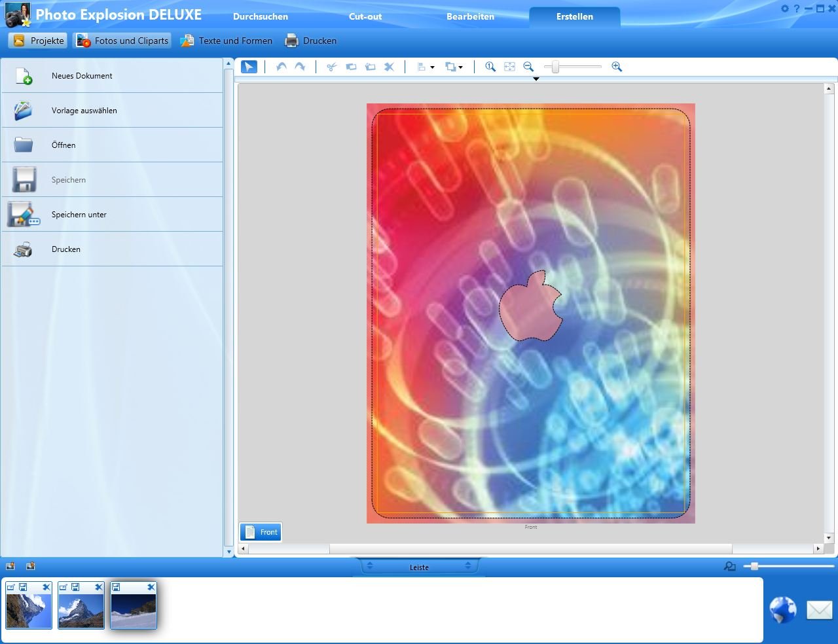838x644 pixels.
Task: Open the Cut-out tab
Action: 365,16
